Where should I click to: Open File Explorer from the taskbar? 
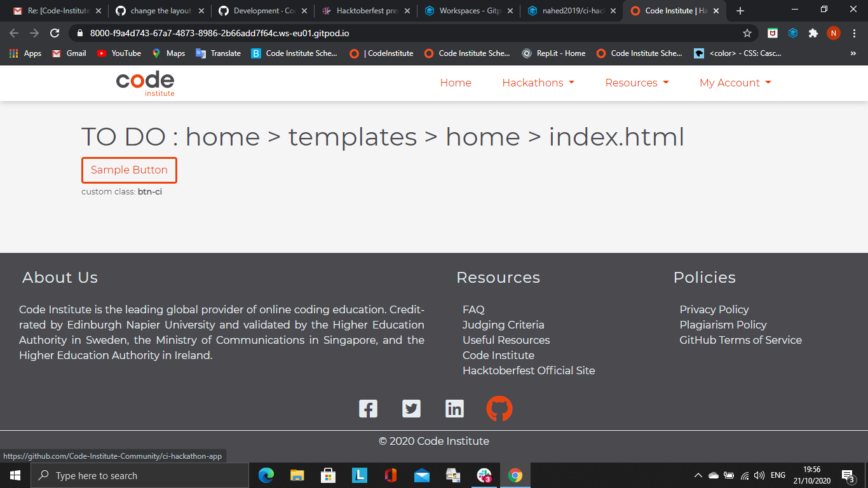tap(297, 475)
